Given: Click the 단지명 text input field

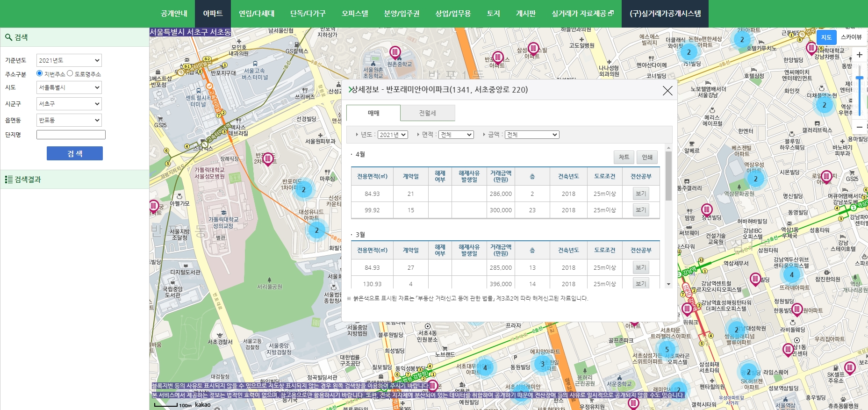Looking at the screenshot, I should point(71,135).
